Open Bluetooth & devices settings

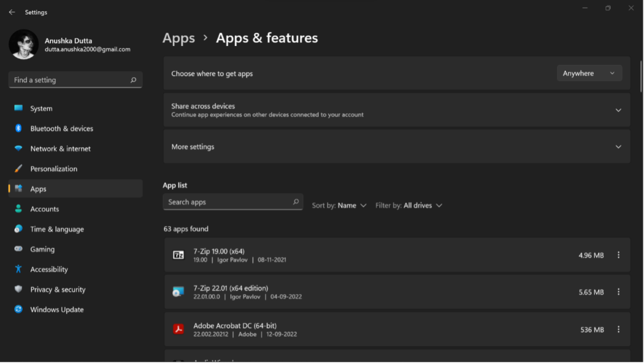coord(62,129)
